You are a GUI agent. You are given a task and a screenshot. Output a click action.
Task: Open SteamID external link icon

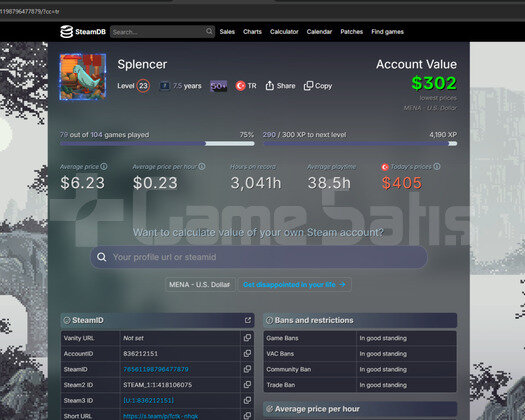click(x=247, y=320)
